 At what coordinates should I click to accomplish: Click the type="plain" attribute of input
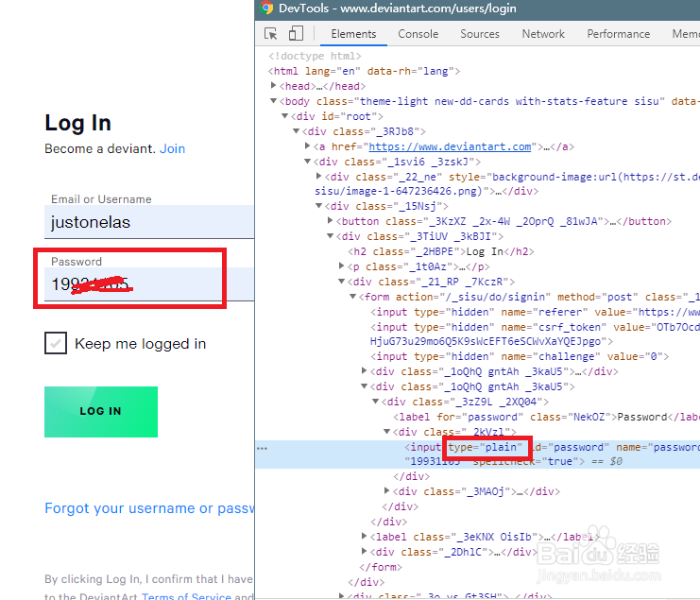486,447
